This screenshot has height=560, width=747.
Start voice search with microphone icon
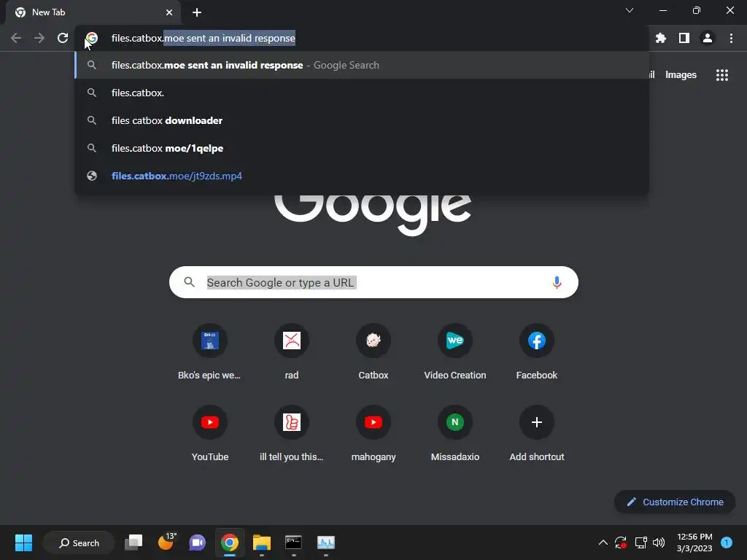pyautogui.click(x=557, y=282)
